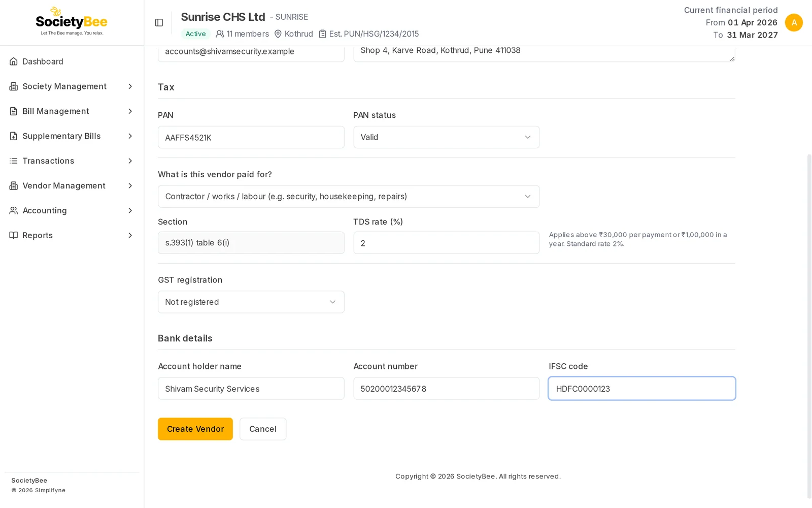The height and width of the screenshot is (508, 812).
Task: Click the Vendor Management building icon
Action: point(14,186)
